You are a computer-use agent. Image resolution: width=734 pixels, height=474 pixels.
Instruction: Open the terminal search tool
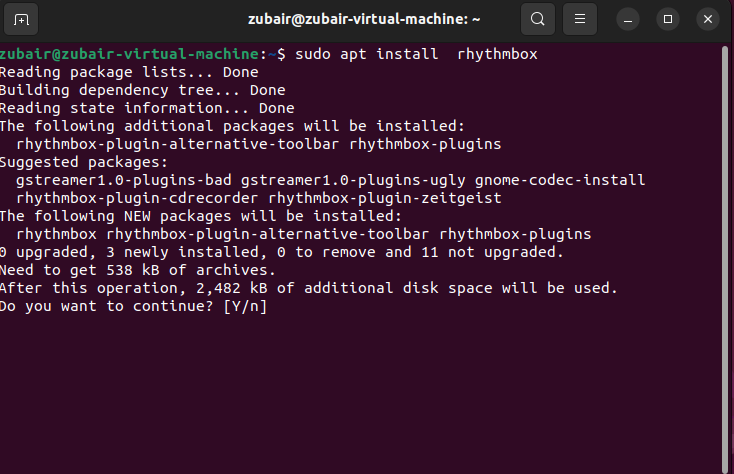tap(538, 19)
